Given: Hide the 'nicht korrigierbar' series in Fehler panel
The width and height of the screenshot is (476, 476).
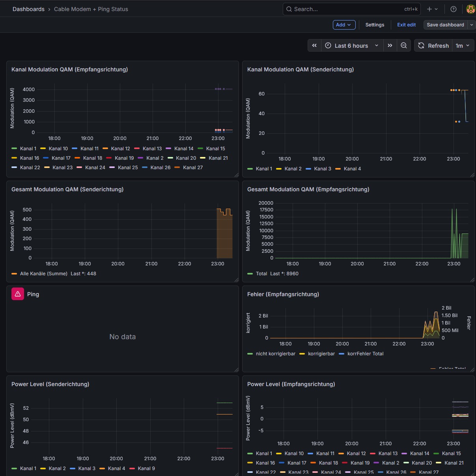Looking at the screenshot, I should point(276,354).
